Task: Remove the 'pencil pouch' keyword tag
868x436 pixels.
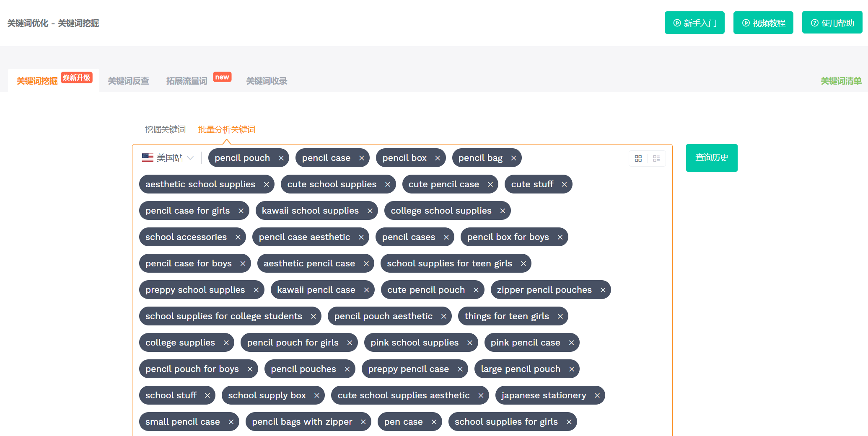Action: click(x=281, y=158)
